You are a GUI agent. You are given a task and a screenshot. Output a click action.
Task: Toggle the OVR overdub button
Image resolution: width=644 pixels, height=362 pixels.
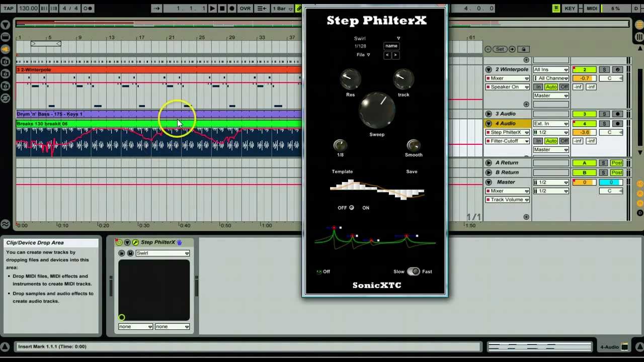(245, 9)
